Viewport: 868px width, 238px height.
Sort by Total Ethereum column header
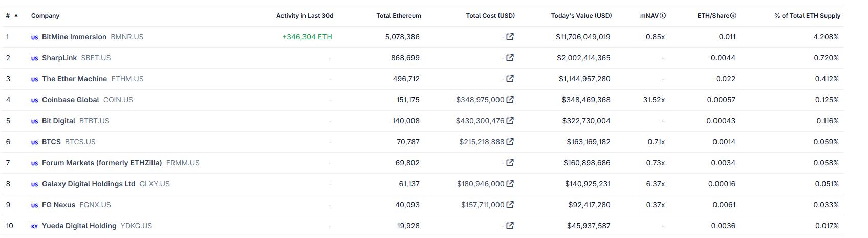click(399, 16)
